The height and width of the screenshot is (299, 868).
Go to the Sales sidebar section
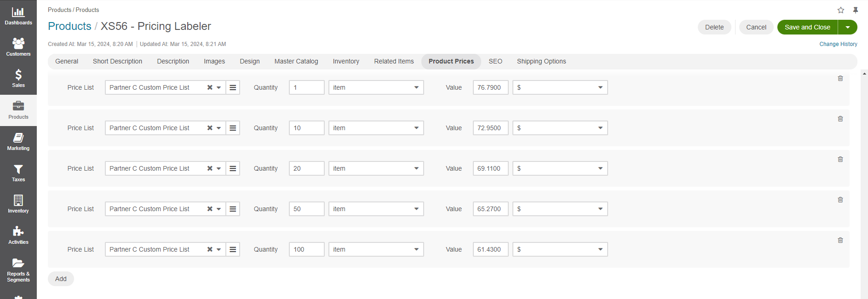[18, 79]
